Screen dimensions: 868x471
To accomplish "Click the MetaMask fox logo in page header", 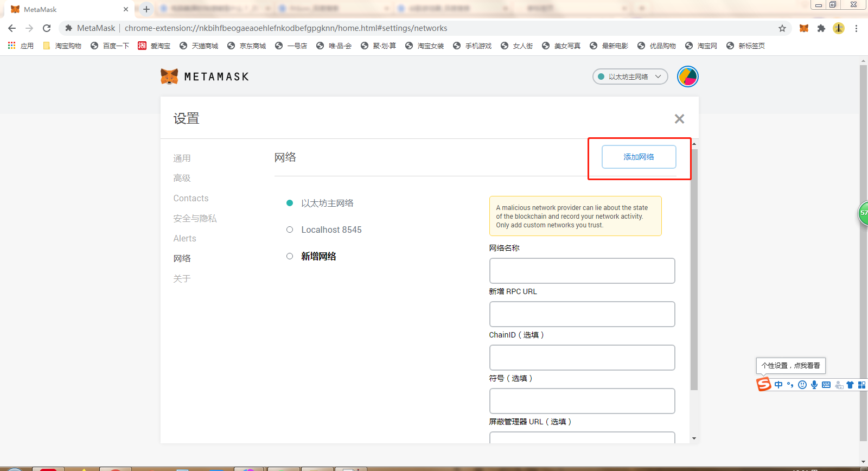I will [x=169, y=77].
